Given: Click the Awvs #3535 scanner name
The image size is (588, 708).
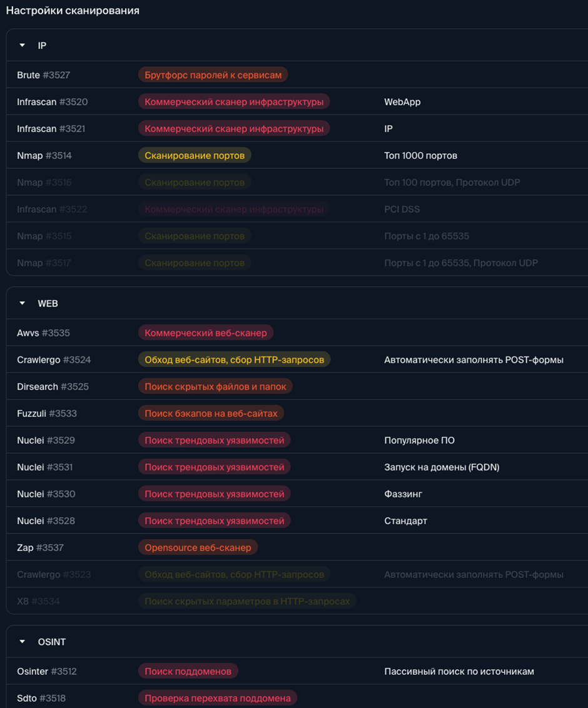Looking at the screenshot, I should coord(43,333).
